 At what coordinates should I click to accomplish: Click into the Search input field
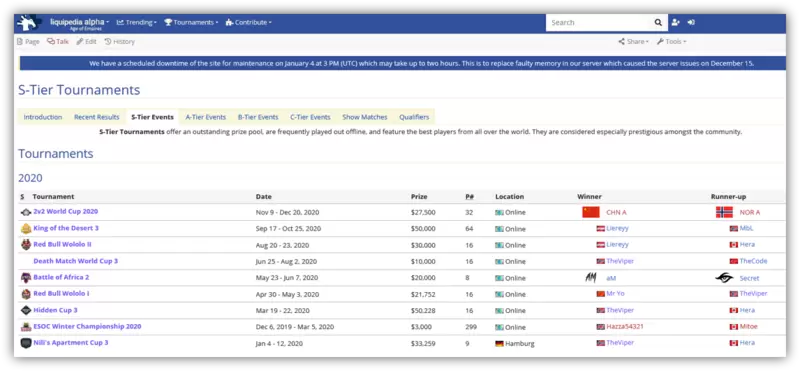(x=598, y=22)
